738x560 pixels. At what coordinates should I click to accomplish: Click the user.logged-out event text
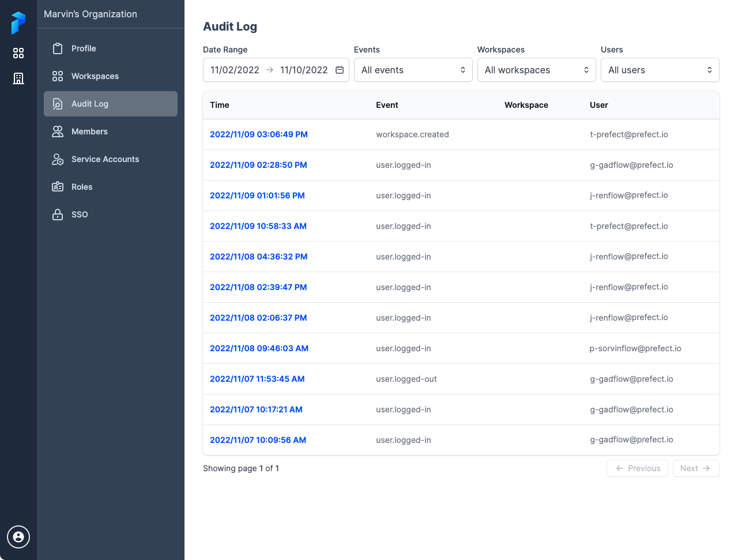(406, 379)
